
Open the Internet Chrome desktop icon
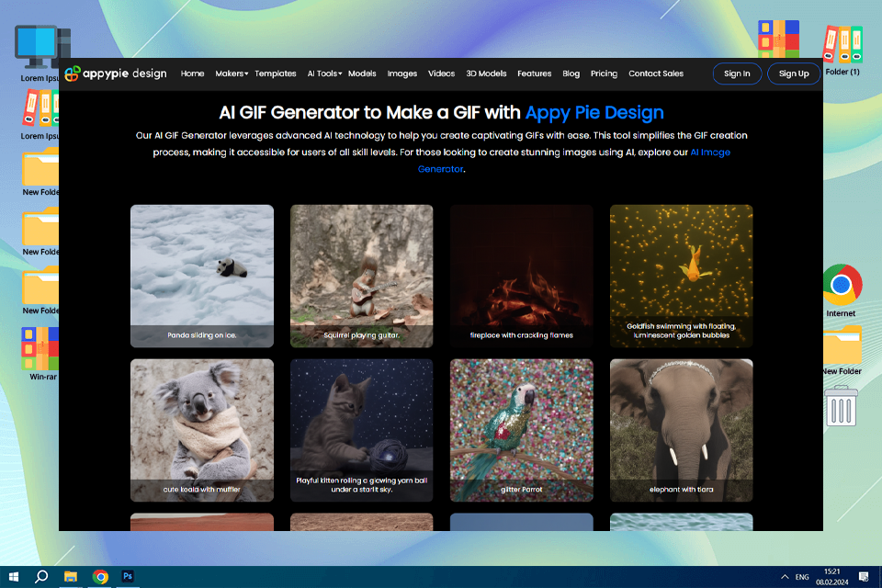click(841, 290)
